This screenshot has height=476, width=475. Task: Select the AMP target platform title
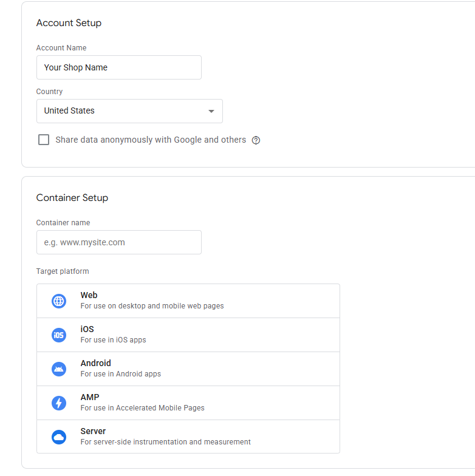[89, 398]
